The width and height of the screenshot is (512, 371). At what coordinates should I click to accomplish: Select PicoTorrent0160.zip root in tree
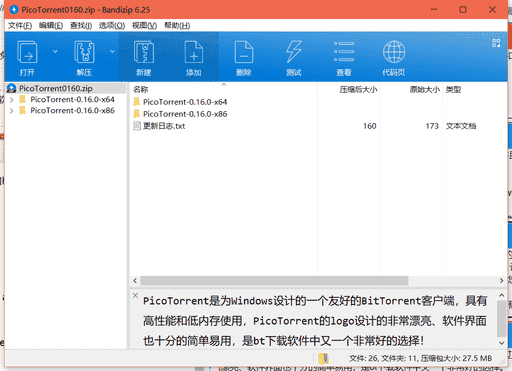(56, 88)
